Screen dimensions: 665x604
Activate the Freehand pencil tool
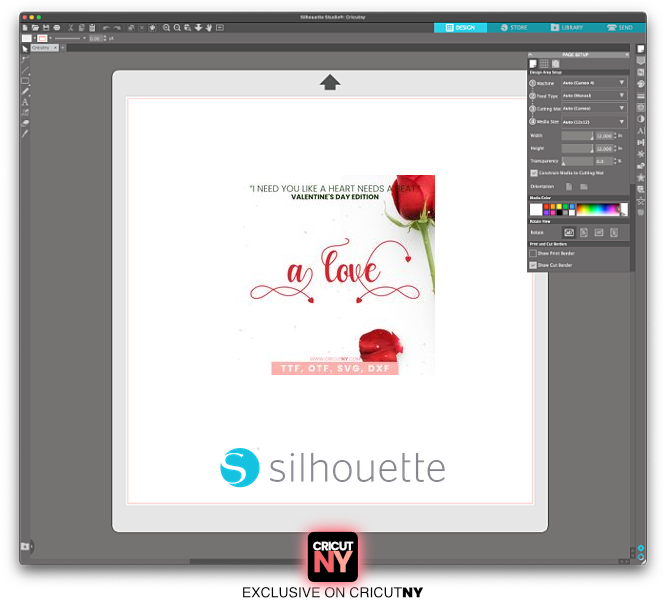pyautogui.click(x=25, y=91)
